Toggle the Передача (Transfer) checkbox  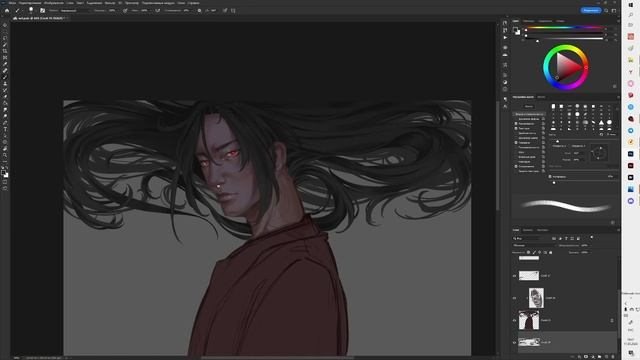click(516, 143)
